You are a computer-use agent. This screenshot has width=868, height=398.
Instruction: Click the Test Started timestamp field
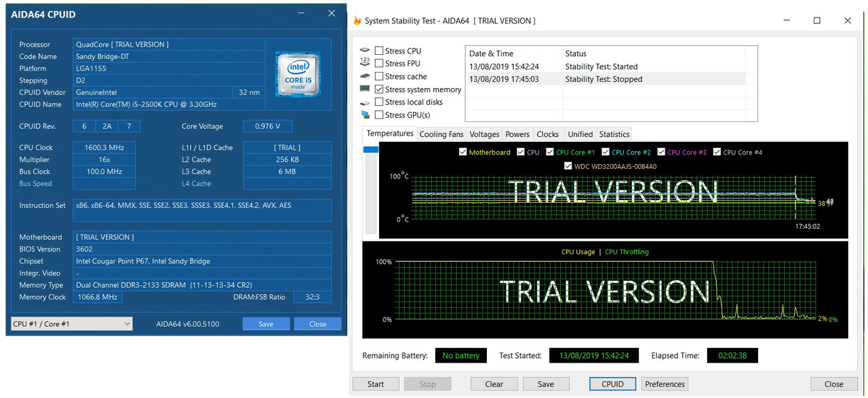coord(593,355)
